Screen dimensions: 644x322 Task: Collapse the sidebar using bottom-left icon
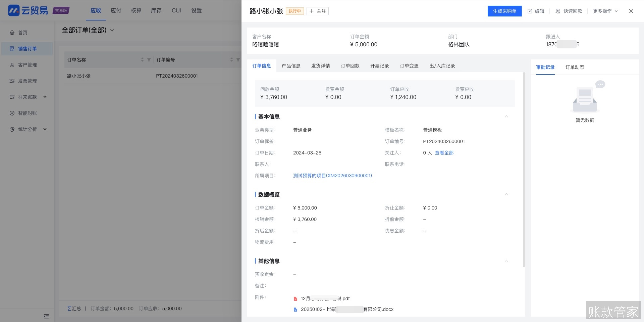tap(46, 316)
